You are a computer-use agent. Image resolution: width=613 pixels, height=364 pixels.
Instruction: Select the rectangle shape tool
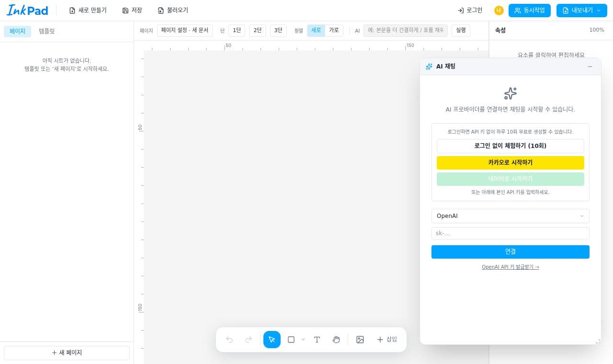click(291, 340)
